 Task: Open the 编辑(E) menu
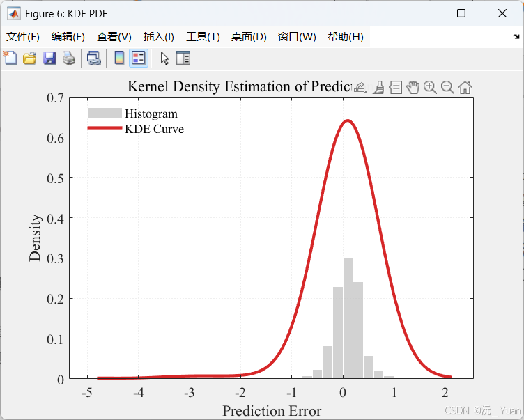click(x=68, y=37)
